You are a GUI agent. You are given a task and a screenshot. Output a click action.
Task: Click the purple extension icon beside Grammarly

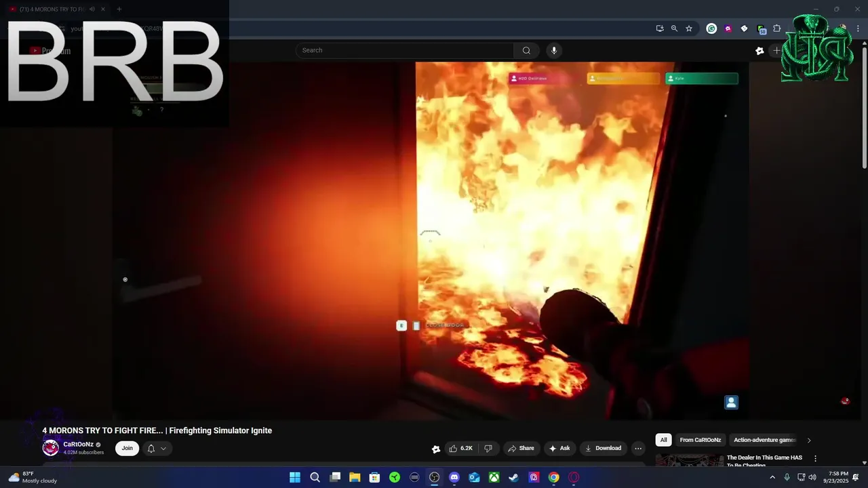(x=728, y=28)
